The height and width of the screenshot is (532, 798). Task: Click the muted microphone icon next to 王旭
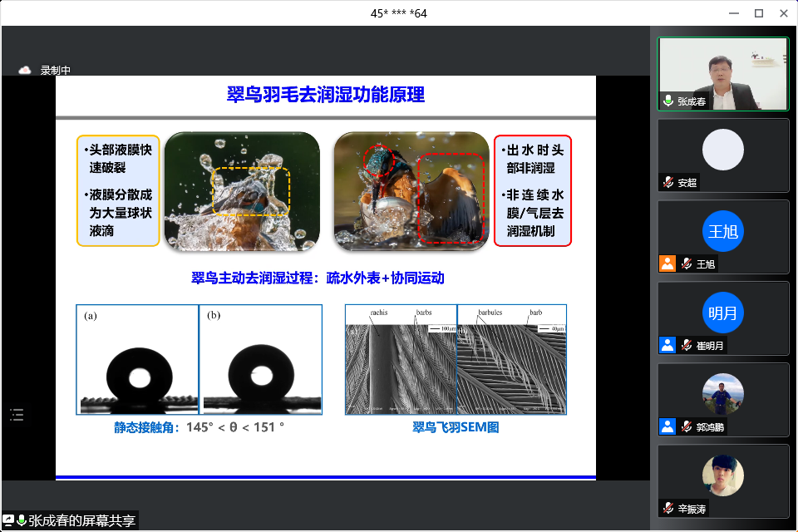click(x=687, y=264)
